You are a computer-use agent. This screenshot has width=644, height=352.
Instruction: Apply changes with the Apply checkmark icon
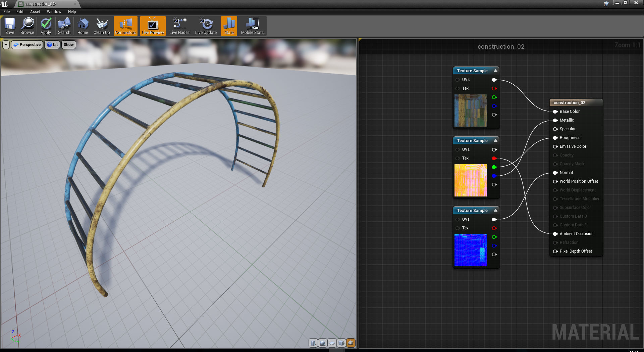pos(46,26)
